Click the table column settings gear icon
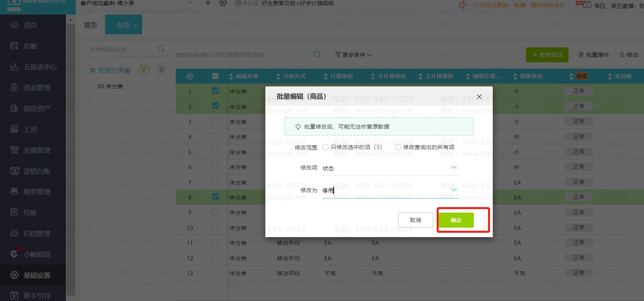The height and width of the screenshot is (301, 644). [x=190, y=76]
